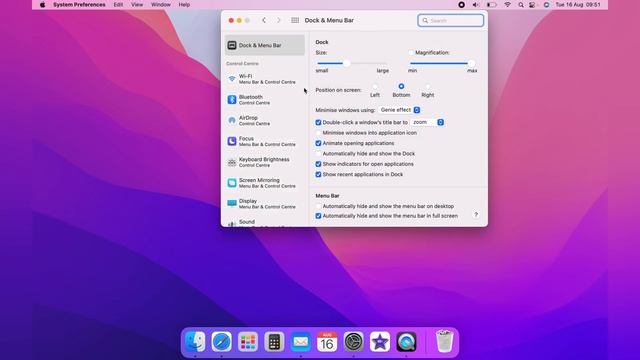This screenshot has height=360, width=640.
Task: Open the Window menu
Action: pos(161,5)
